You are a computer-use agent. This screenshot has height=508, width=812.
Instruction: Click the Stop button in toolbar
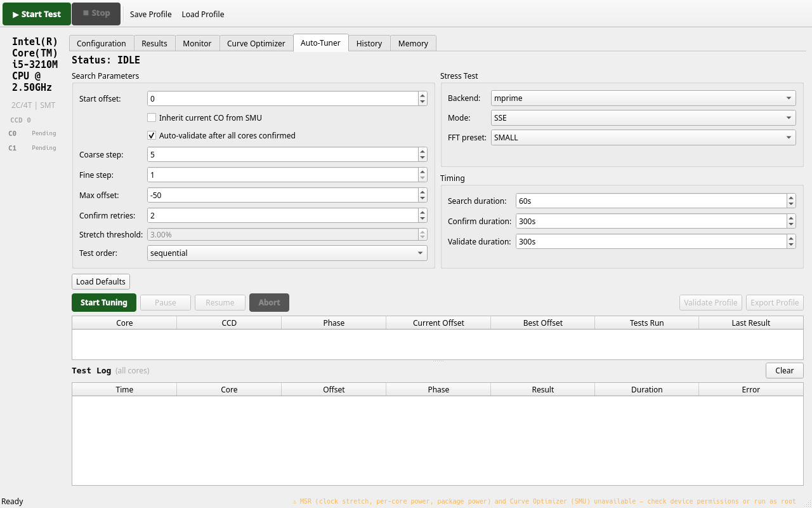(x=96, y=14)
